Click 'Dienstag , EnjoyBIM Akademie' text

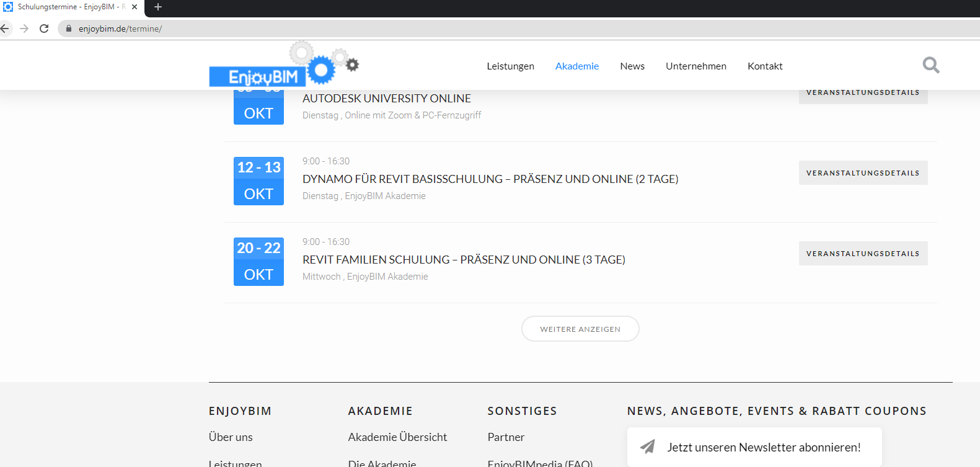pyautogui.click(x=364, y=196)
